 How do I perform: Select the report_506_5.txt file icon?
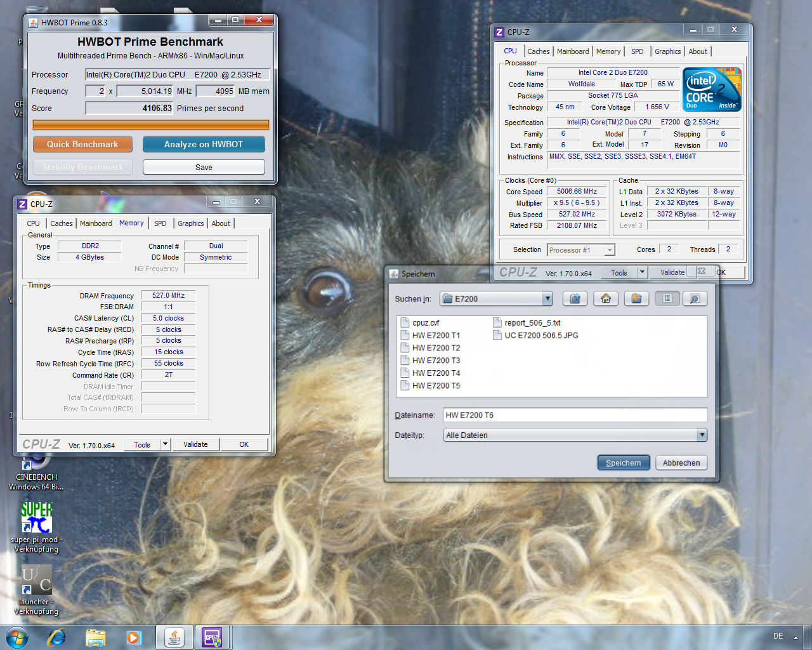(x=497, y=322)
